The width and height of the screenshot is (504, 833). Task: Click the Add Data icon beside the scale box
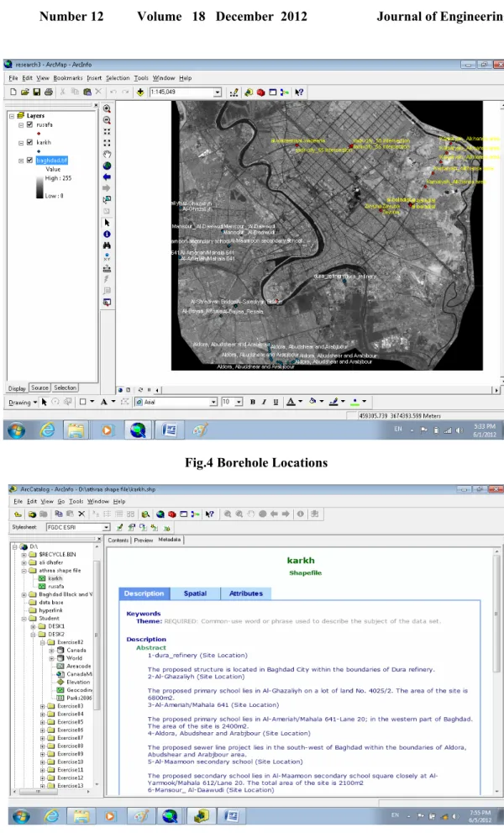140,92
